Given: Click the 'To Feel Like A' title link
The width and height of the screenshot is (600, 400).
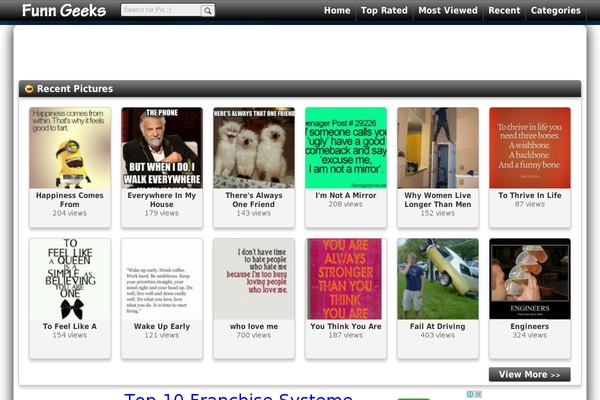Looking at the screenshot, I should click(70, 327).
